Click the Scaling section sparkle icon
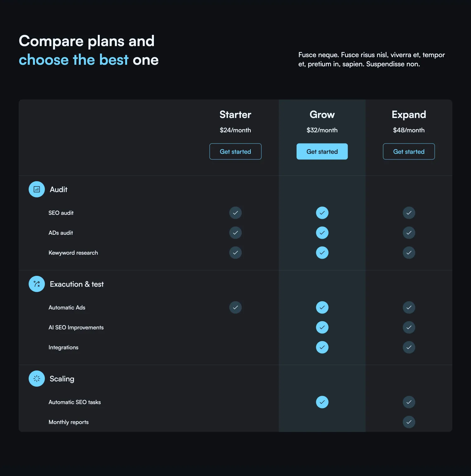471x476 pixels. [37, 379]
